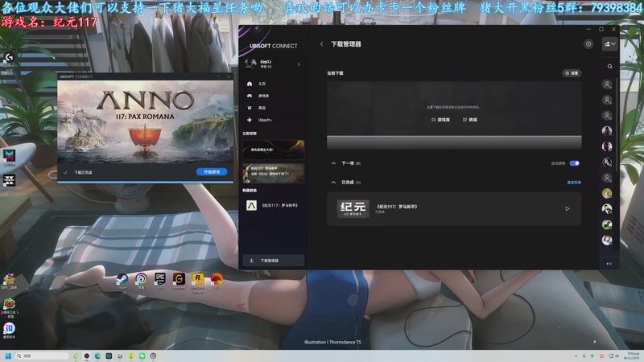Click the 商城 store link in empty download queue

coord(470,120)
